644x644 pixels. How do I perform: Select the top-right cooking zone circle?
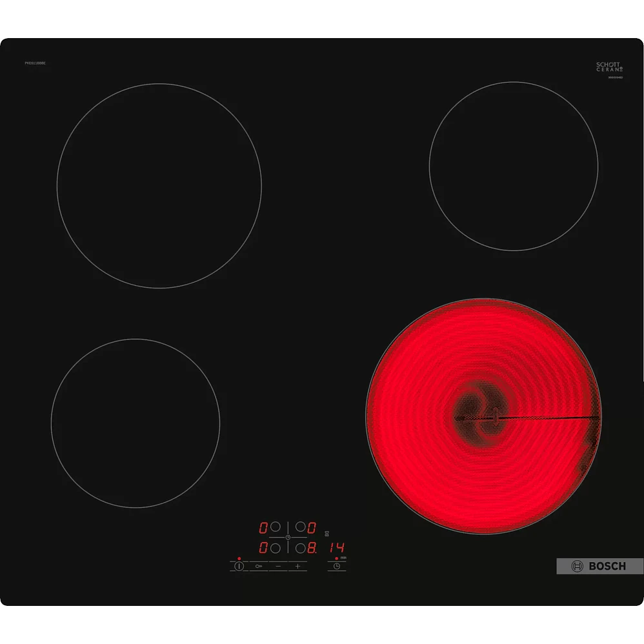(x=300, y=527)
